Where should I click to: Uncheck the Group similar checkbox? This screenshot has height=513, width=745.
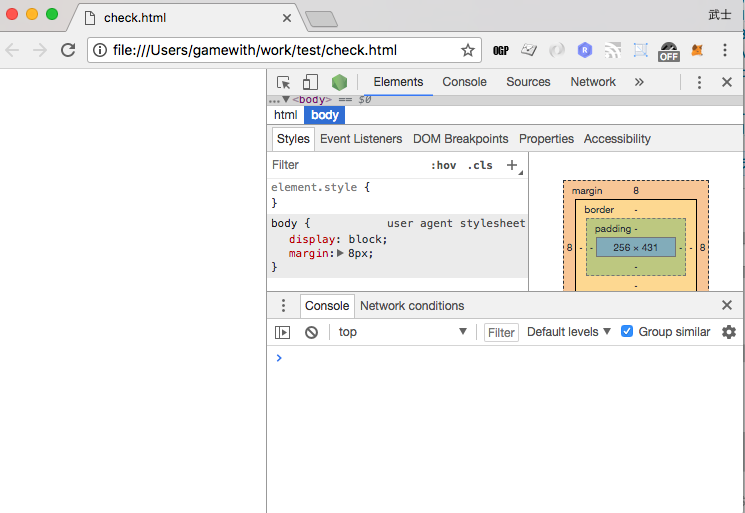[x=627, y=331]
